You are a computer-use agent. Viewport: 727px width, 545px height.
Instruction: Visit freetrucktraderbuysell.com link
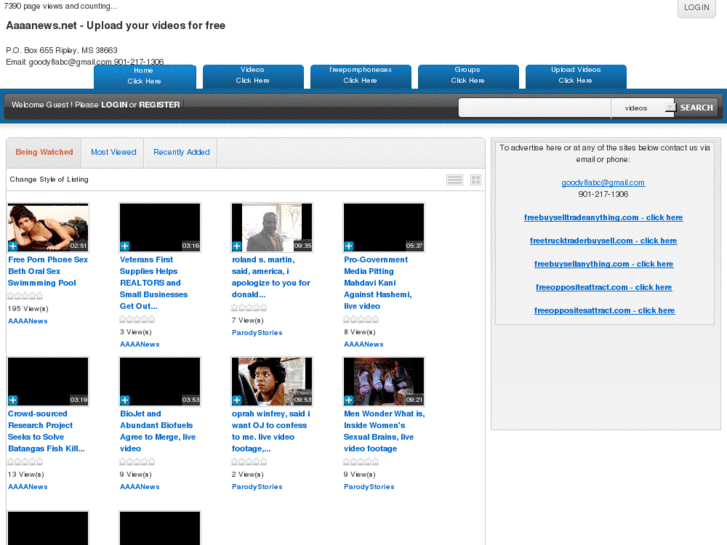603,241
